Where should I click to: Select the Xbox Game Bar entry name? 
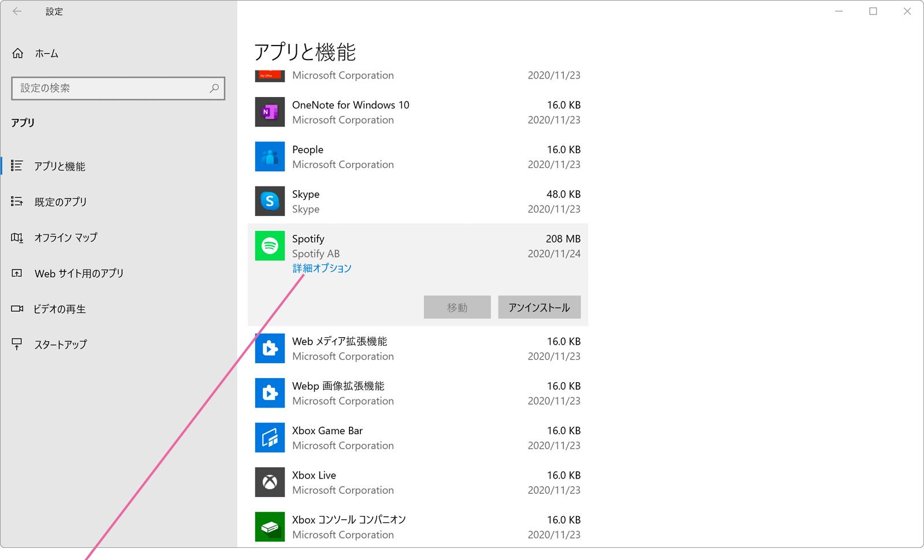[x=327, y=431]
